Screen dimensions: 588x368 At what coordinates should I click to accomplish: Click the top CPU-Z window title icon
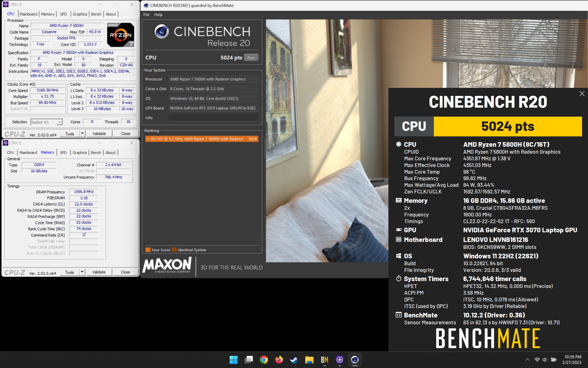point(6,4)
